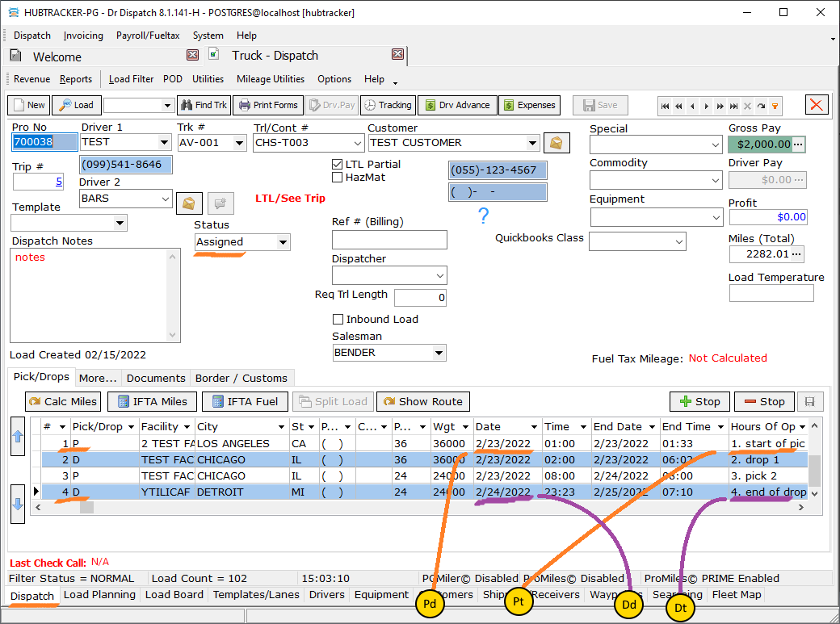840x624 pixels.
Task: Click the Find Trk binoculars button
Action: coord(204,105)
